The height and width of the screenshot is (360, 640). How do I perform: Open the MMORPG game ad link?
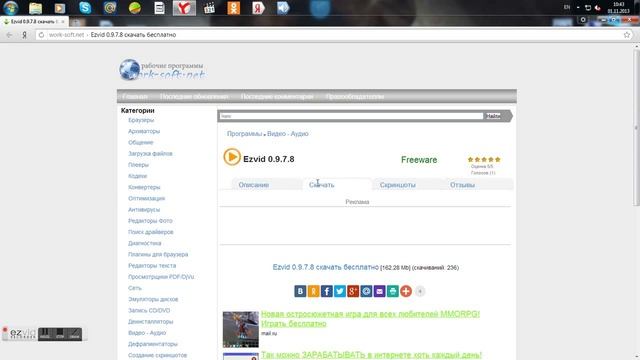[x=370, y=318]
